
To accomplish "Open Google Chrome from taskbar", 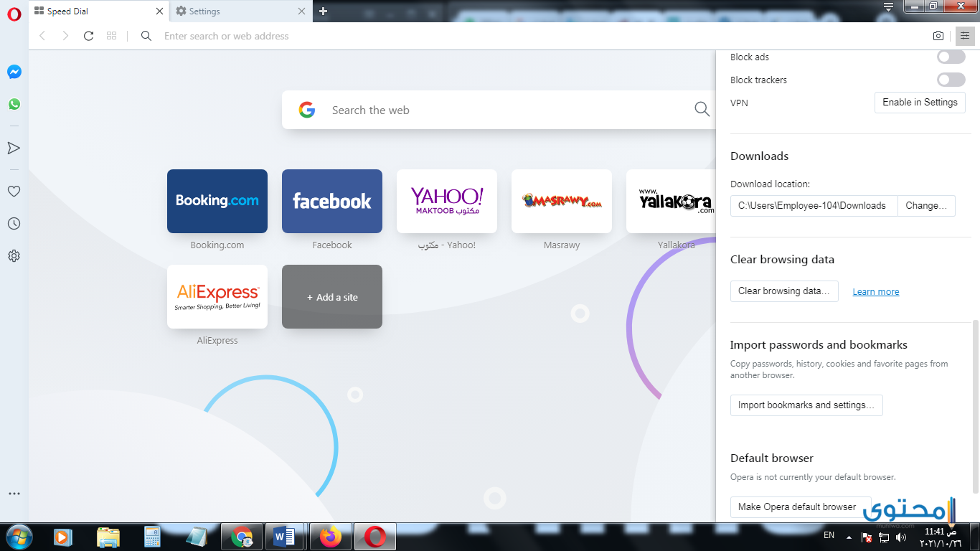I will tap(242, 537).
